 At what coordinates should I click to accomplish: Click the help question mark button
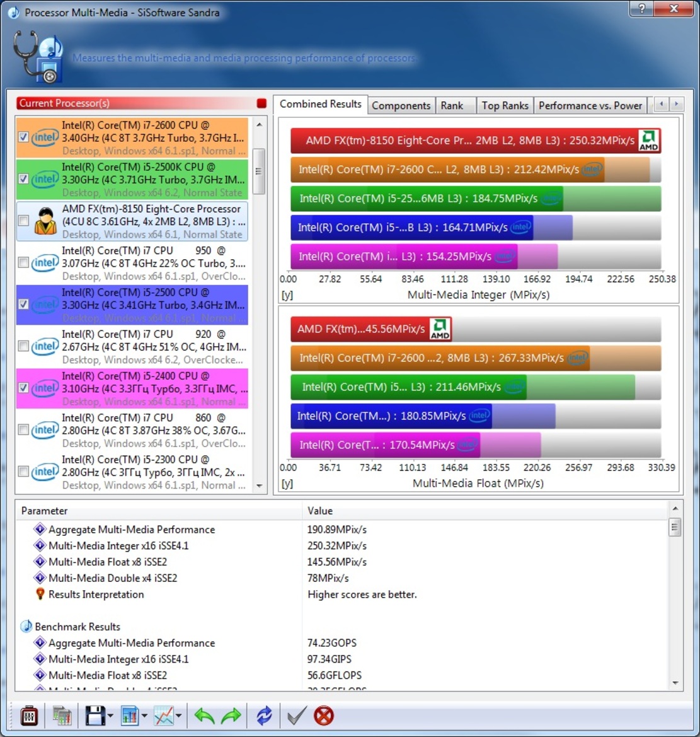[642, 8]
